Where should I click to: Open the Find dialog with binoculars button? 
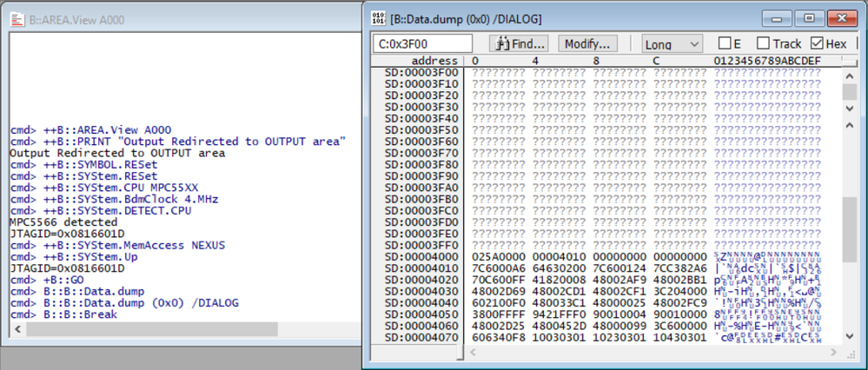[x=520, y=43]
